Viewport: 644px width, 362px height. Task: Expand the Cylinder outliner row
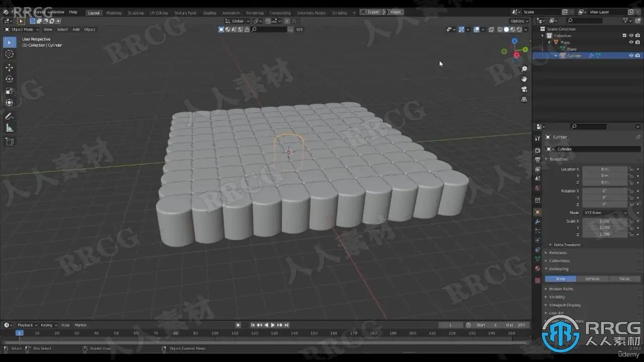click(x=556, y=56)
